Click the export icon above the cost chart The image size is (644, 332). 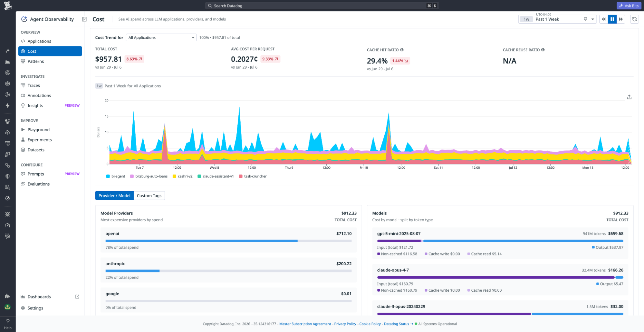coord(629,97)
